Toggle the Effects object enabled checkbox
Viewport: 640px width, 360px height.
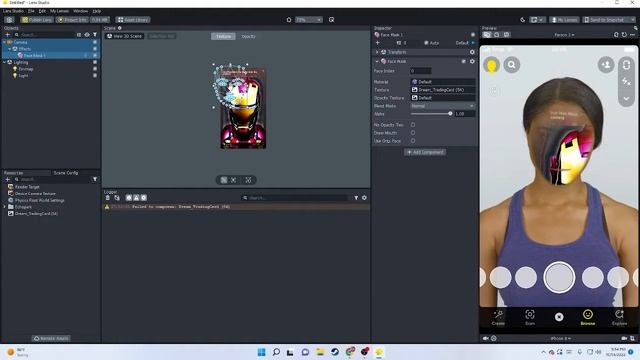[x=95, y=49]
